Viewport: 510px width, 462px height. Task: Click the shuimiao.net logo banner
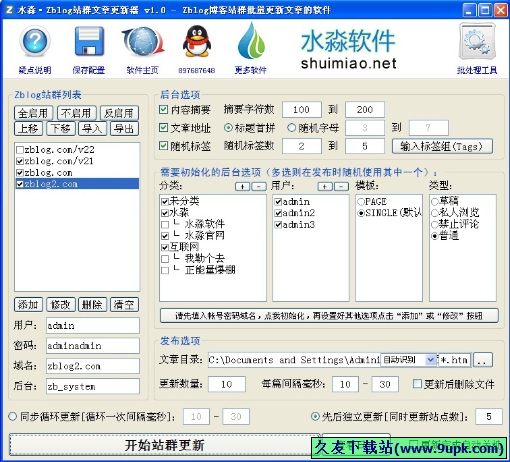click(348, 49)
